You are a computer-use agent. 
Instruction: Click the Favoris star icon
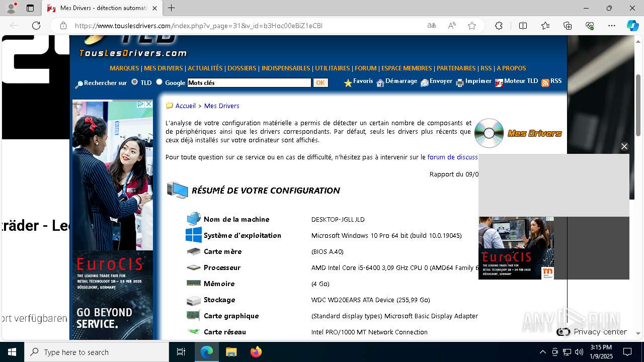[348, 83]
